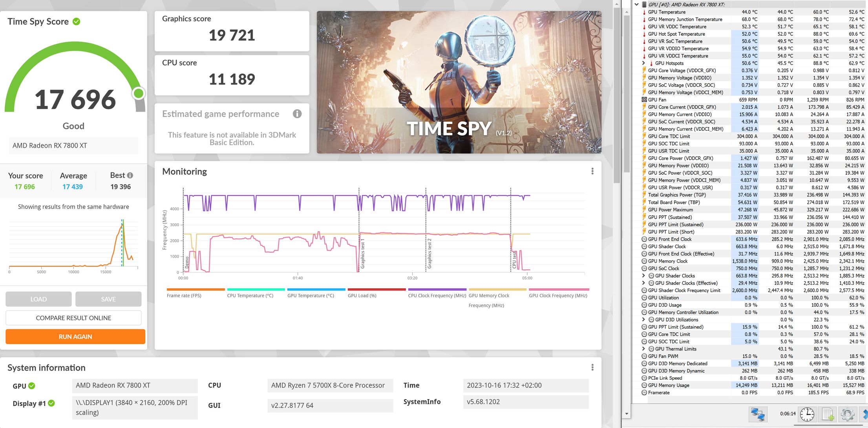This screenshot has height=428, width=868.
Task: Click the icon beside GPU Fan PWM
Action: (644, 356)
